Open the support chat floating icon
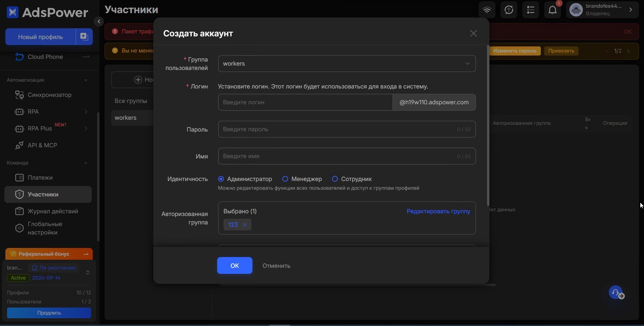The width and height of the screenshot is (644, 326). [616, 292]
